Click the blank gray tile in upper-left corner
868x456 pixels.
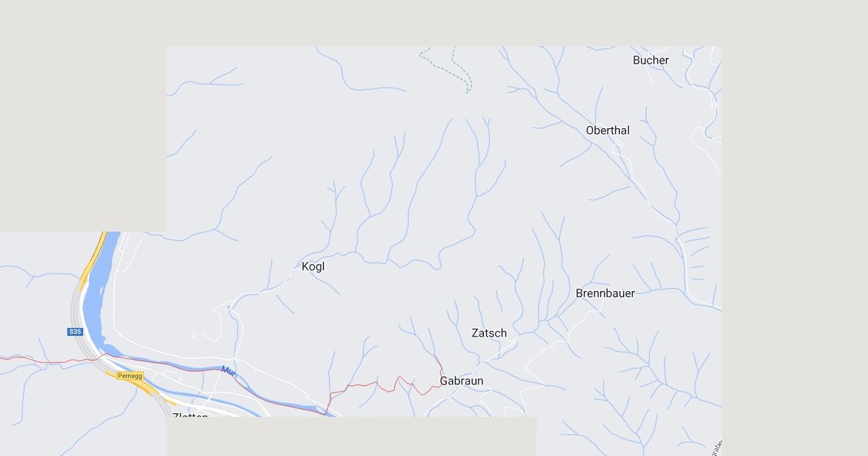coord(83,116)
